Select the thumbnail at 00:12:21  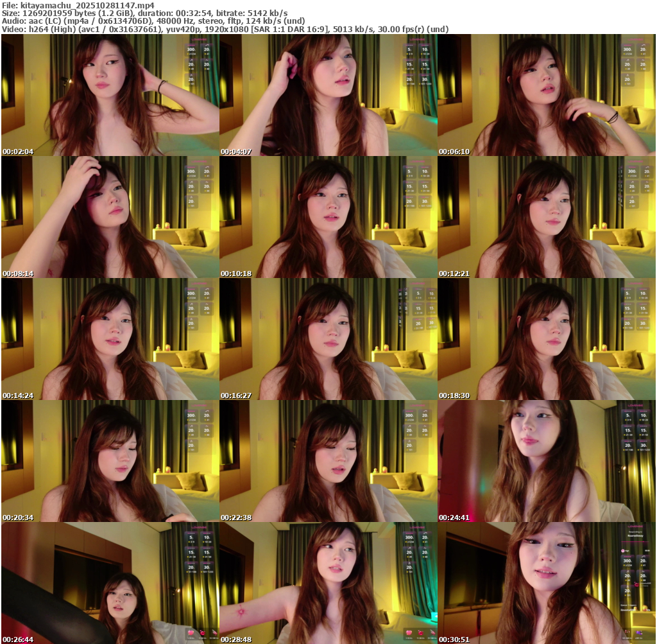[x=546, y=217]
